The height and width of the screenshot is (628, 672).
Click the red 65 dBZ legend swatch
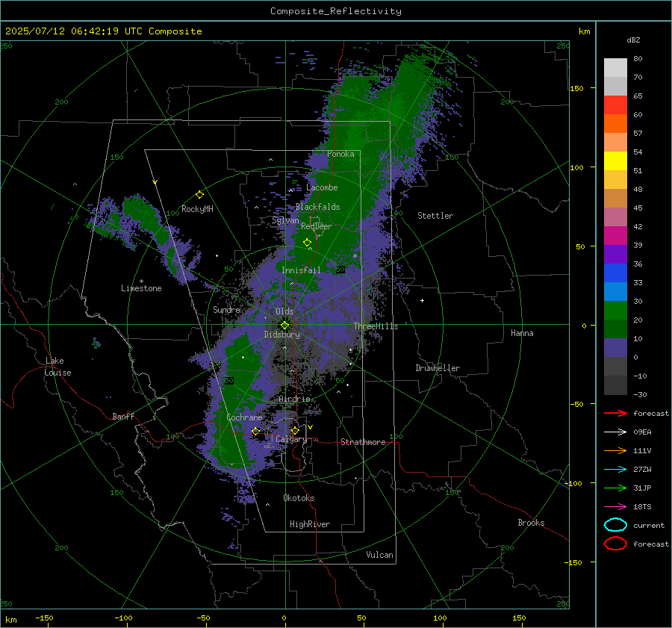615,105
